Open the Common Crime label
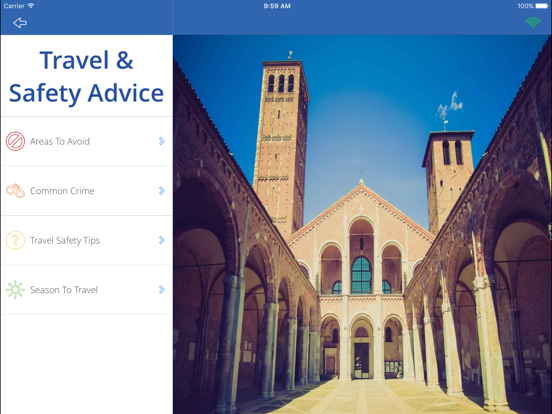552x414 pixels. (x=62, y=191)
